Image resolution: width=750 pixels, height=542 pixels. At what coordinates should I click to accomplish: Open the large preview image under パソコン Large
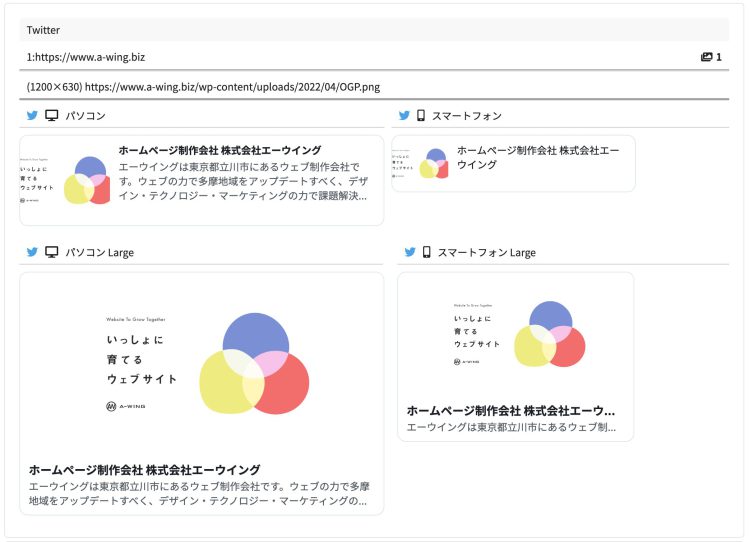(x=201, y=362)
